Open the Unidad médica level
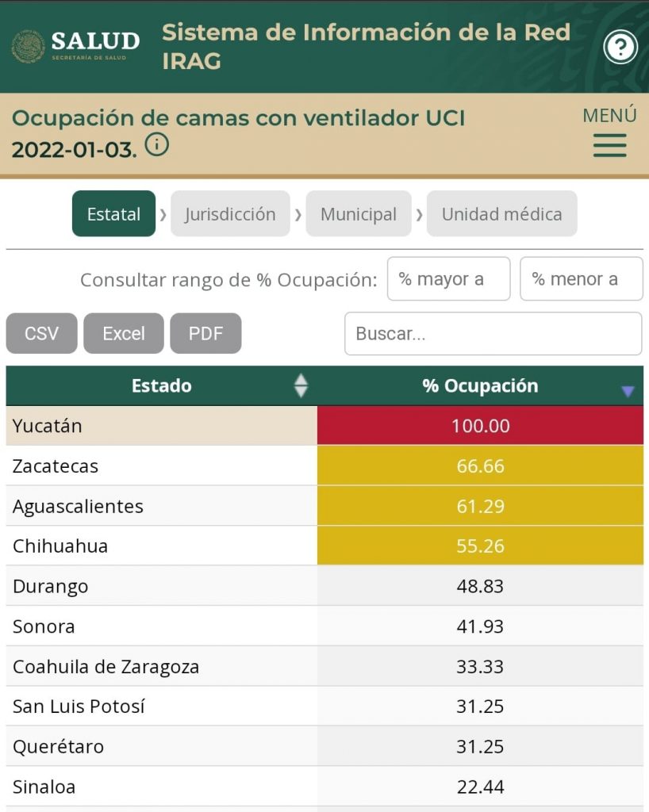This screenshot has width=649, height=812. pos(501,213)
